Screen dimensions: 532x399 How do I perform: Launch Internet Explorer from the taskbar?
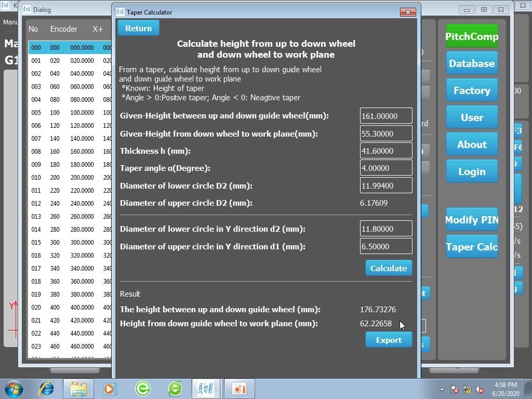click(x=47, y=388)
